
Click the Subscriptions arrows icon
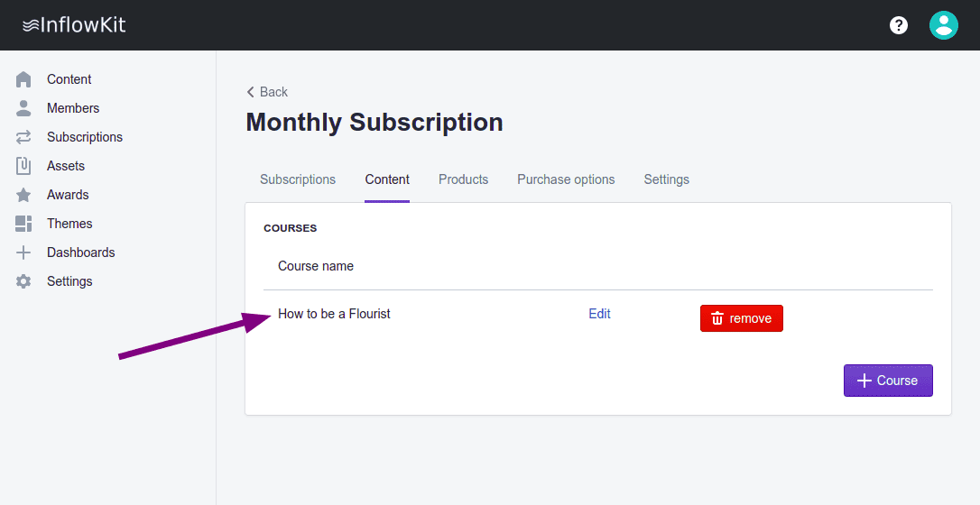click(x=23, y=137)
